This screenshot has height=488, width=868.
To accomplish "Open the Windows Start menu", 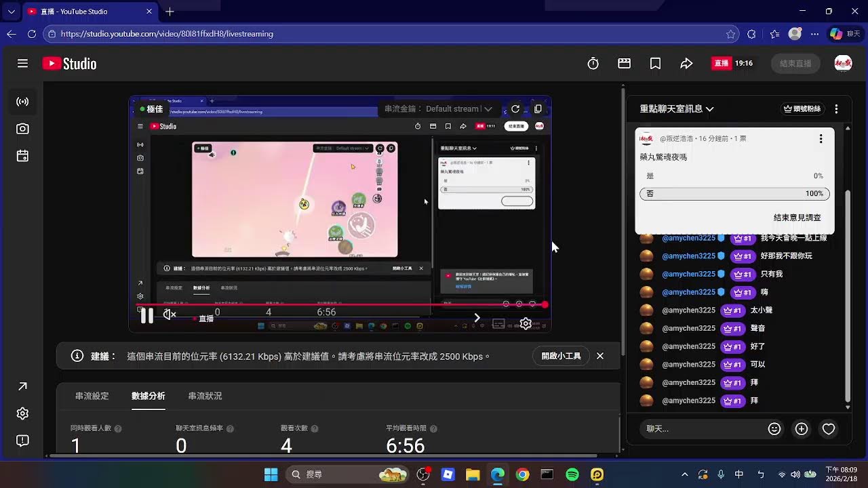I will (271, 474).
